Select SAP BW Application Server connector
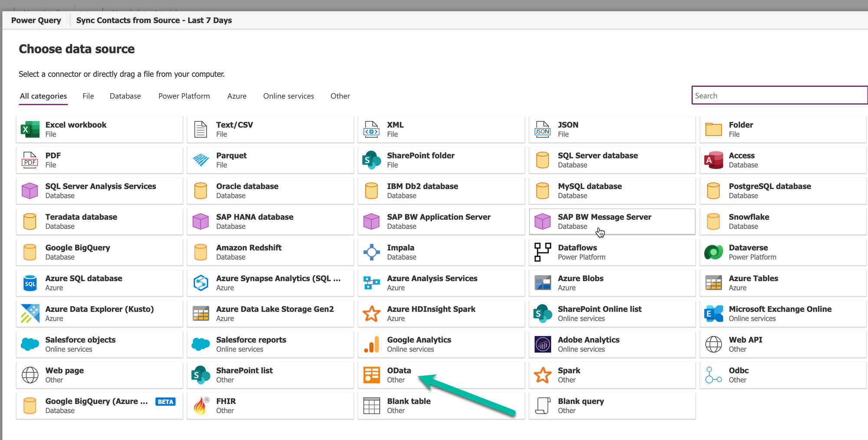This screenshot has height=440, width=868. [441, 222]
